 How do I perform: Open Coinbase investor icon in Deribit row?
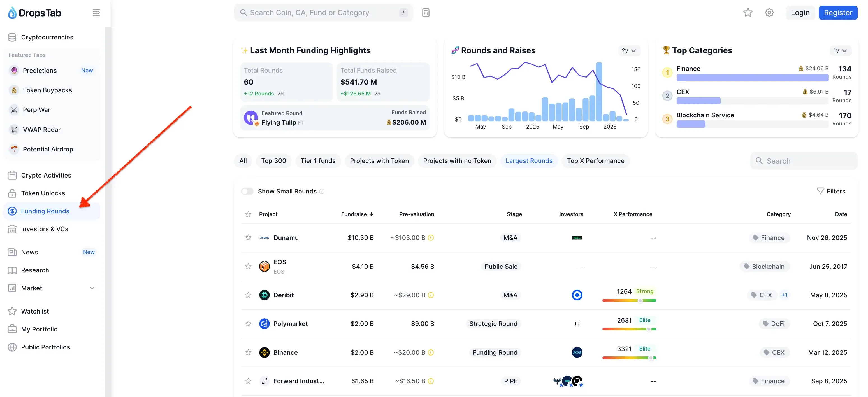click(577, 295)
